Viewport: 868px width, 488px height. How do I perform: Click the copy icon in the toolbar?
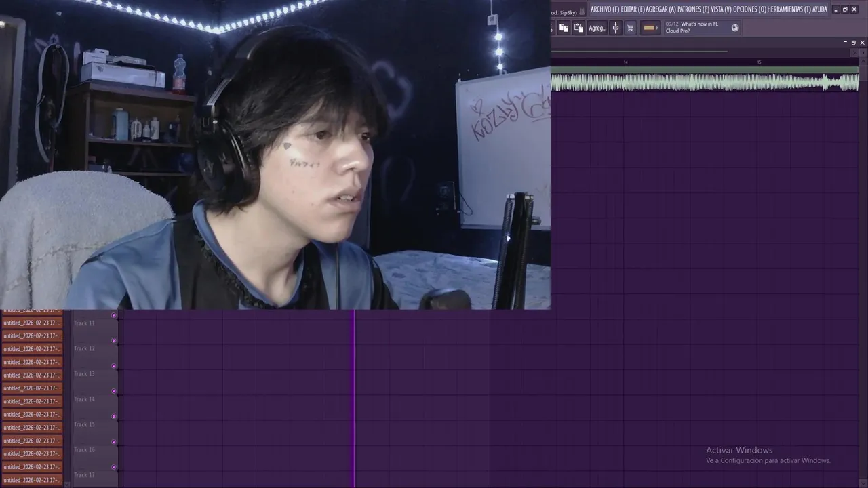point(564,28)
